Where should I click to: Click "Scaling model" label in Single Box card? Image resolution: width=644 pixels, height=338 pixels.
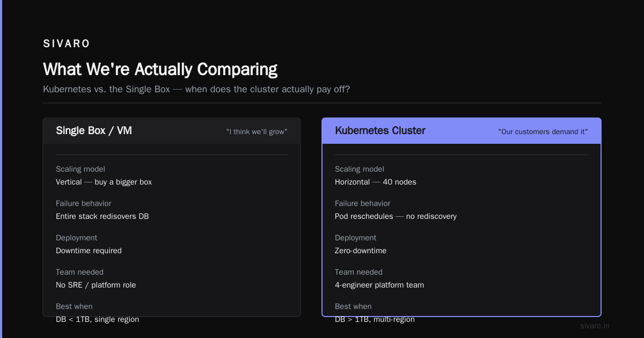coord(80,169)
